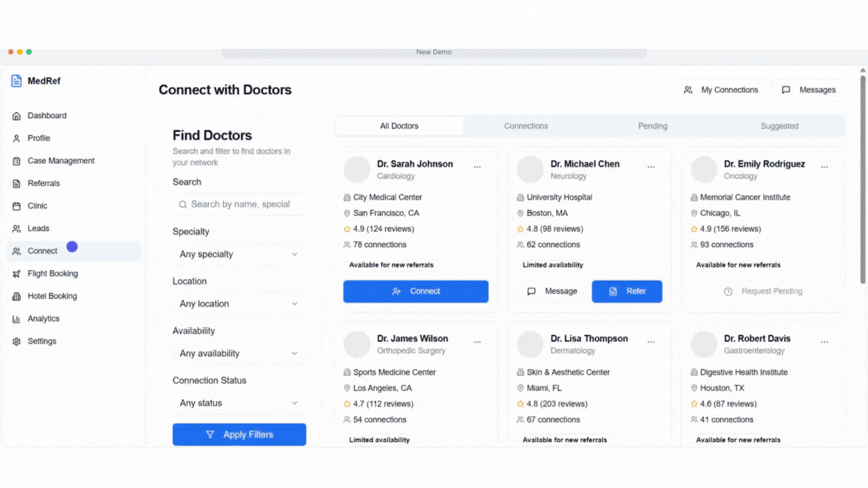Open options menu on Dr. Robert Davis's card
Viewport: 868px width, 488px height.
[824, 341]
